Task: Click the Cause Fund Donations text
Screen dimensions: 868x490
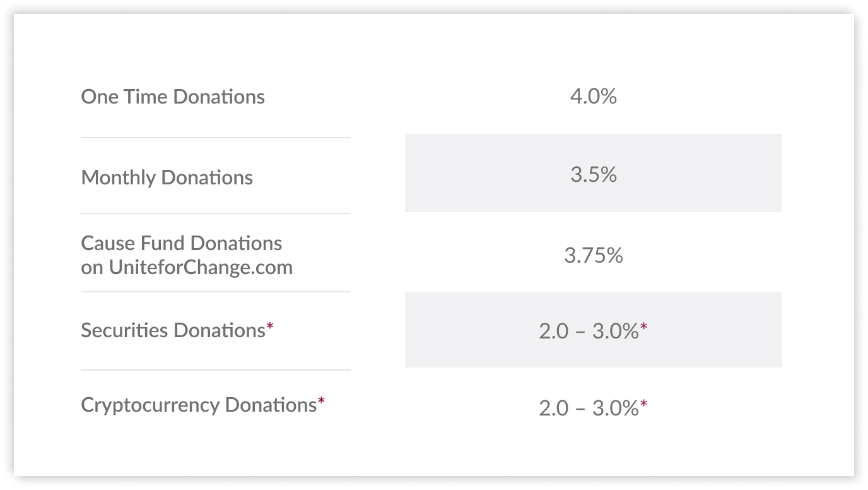Action: click(x=181, y=243)
